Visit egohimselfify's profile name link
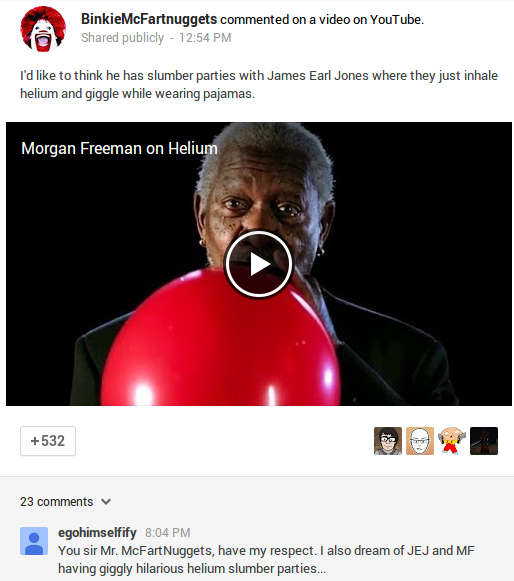This screenshot has width=514, height=581. point(97,532)
